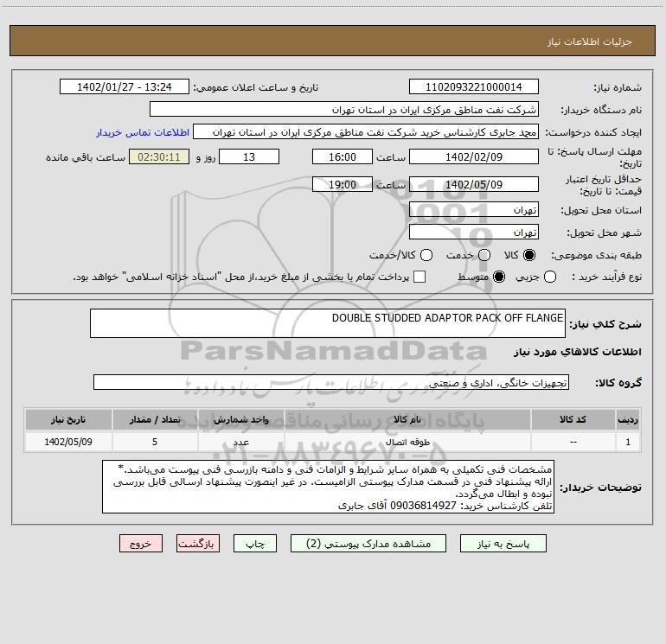Click the delivery province field تهران
This screenshot has width=666, height=644.
pyautogui.click(x=474, y=210)
